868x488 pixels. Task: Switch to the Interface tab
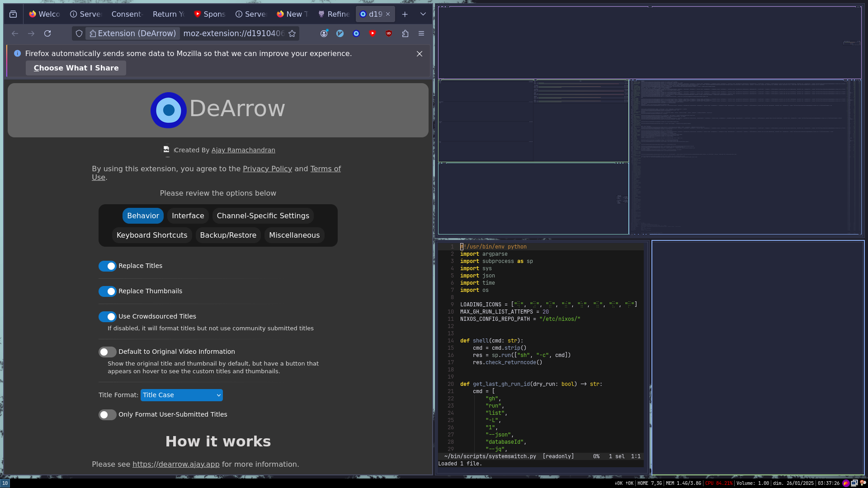tap(188, 216)
